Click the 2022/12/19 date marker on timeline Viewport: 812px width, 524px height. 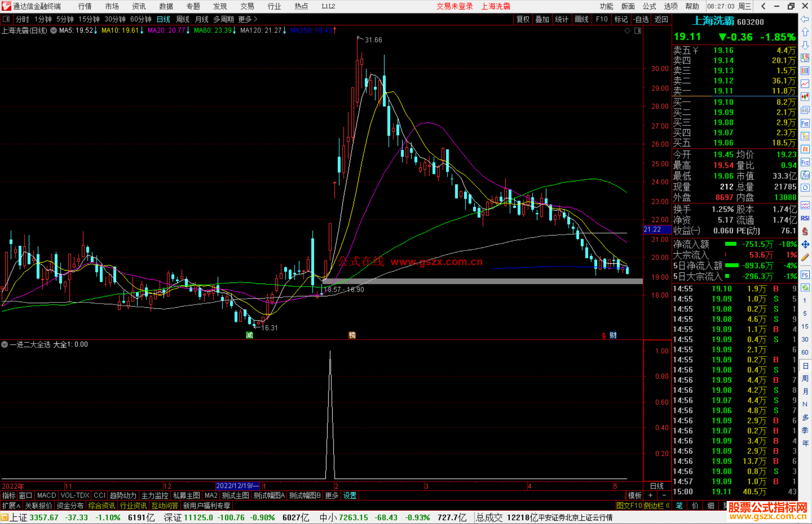coord(238,486)
